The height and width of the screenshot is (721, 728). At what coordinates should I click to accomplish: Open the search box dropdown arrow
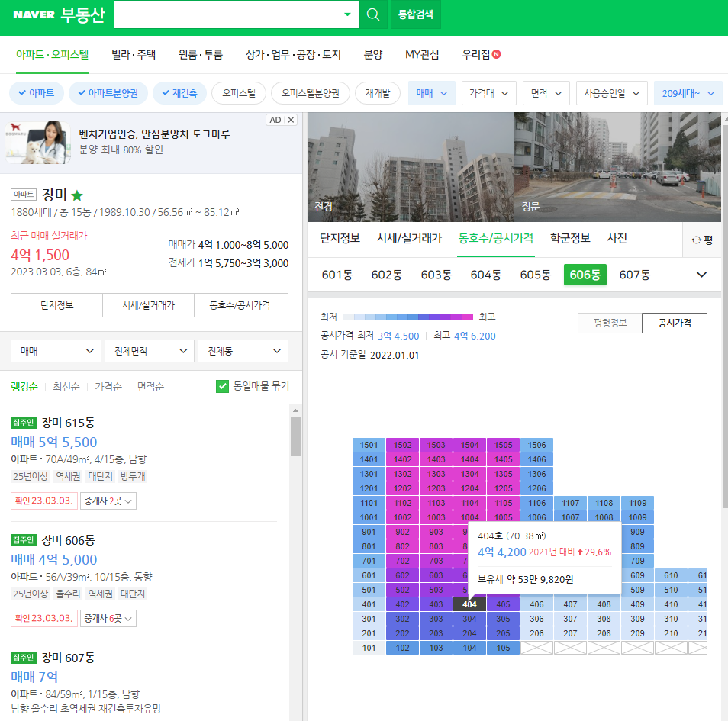(347, 14)
